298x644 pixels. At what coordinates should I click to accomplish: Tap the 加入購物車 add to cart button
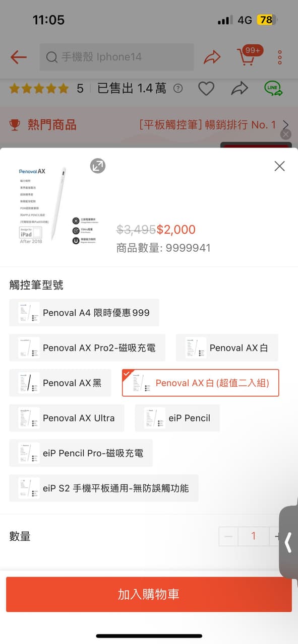click(x=149, y=595)
